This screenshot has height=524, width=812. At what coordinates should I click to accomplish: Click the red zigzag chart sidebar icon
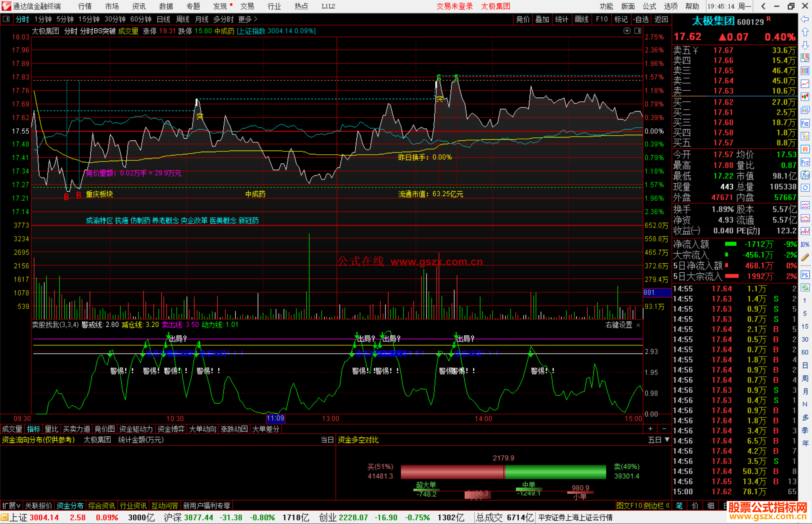pos(805,231)
